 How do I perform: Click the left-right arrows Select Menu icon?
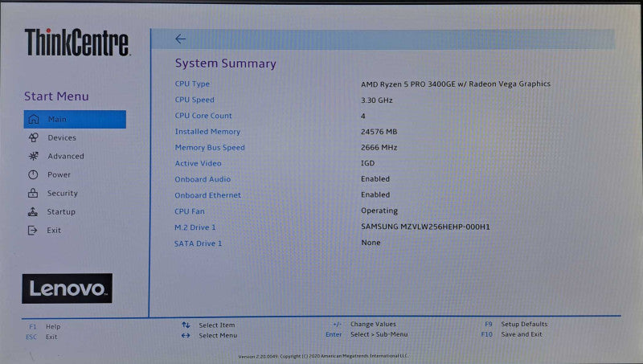click(186, 335)
